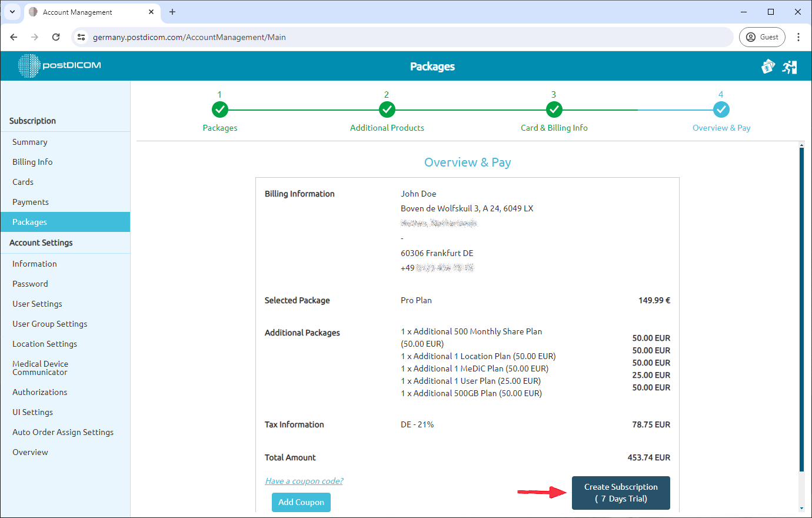Collapse the Subscription sidebar section
The height and width of the screenshot is (518, 812).
click(x=32, y=121)
